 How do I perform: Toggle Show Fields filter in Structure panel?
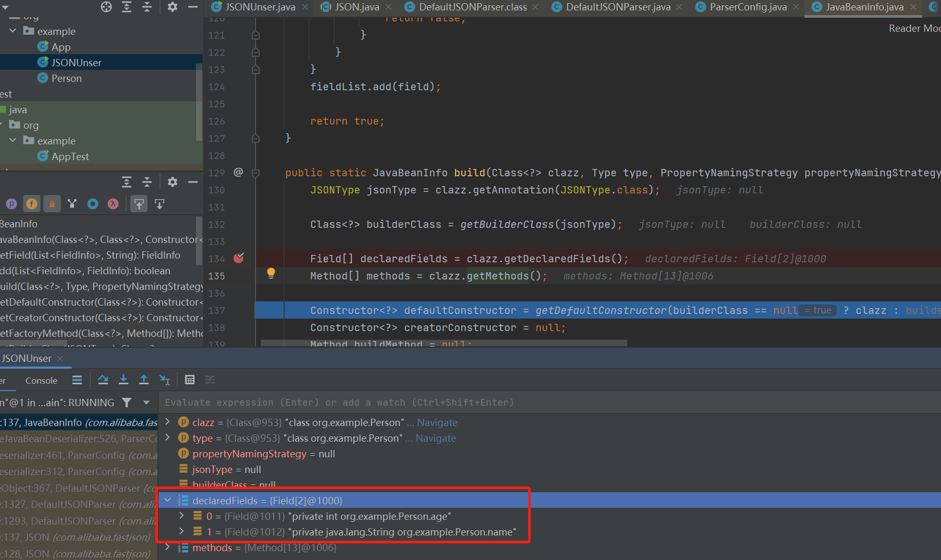pyautogui.click(x=32, y=204)
